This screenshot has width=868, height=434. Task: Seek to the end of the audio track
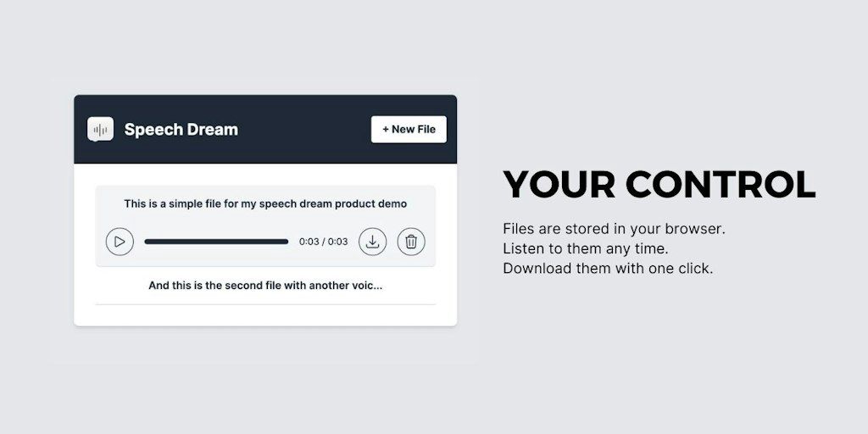(x=287, y=242)
